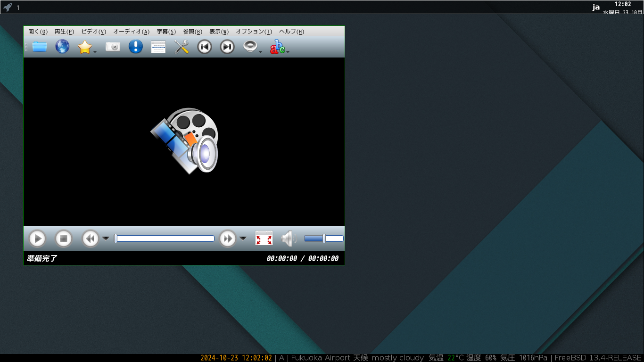The image size is (644, 362).
Task: Go to next track in toolbar
Action: point(227,47)
